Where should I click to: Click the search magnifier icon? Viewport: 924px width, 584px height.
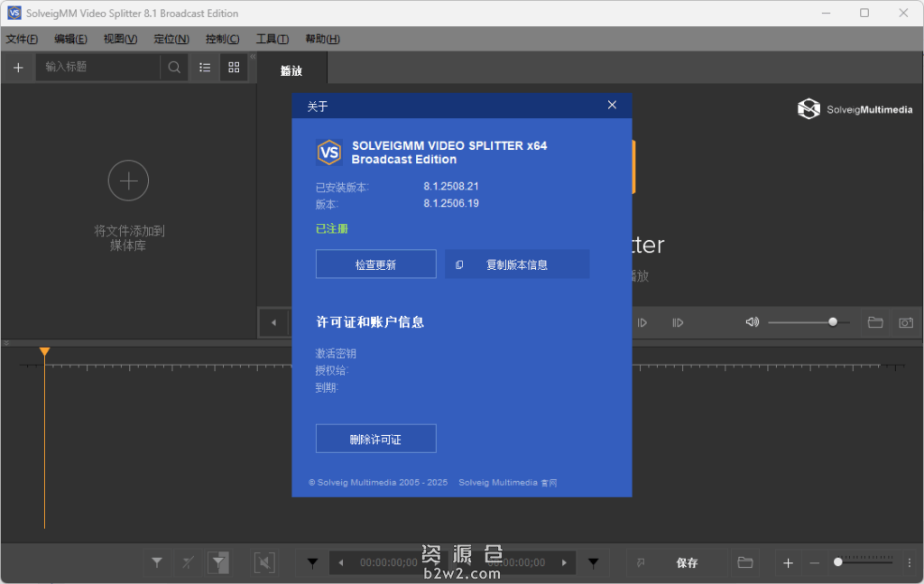click(174, 68)
